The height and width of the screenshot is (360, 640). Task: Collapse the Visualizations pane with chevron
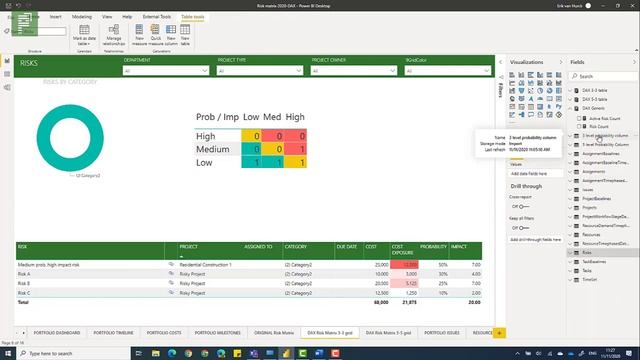[560, 62]
